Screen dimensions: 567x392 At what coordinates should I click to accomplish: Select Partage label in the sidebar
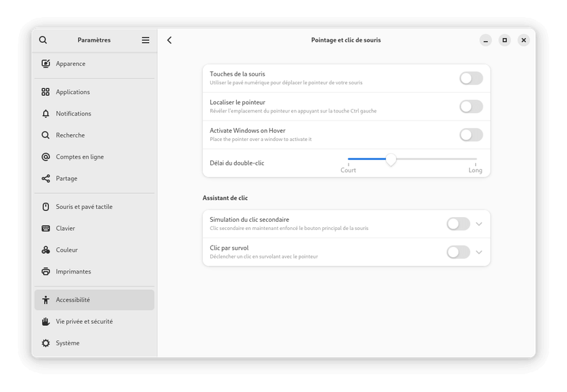pos(67,178)
